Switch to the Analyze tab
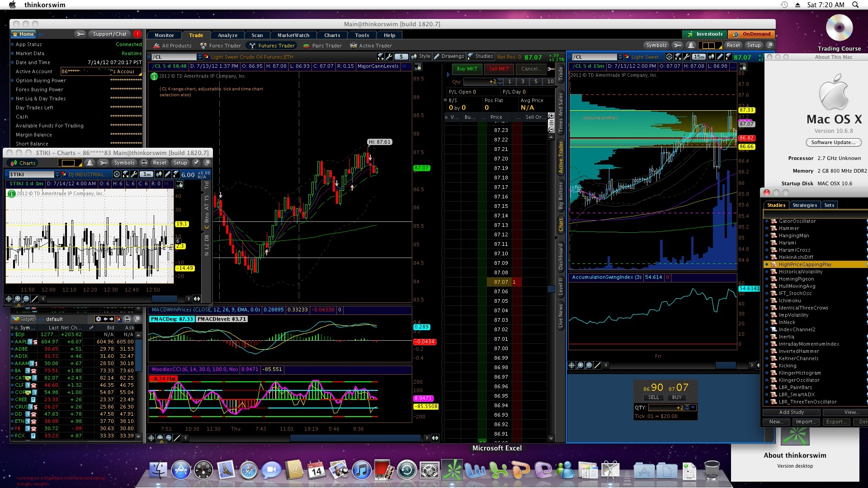The width and height of the screenshot is (868, 488). [x=227, y=35]
